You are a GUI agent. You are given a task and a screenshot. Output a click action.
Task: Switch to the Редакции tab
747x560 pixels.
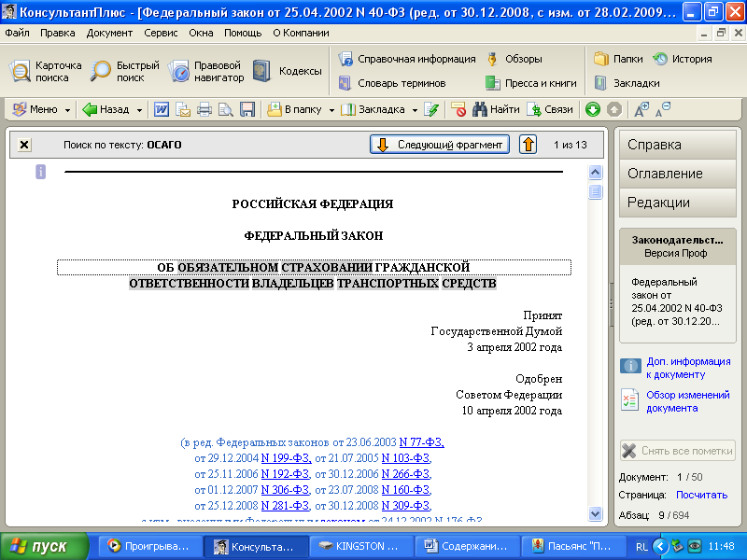[678, 203]
